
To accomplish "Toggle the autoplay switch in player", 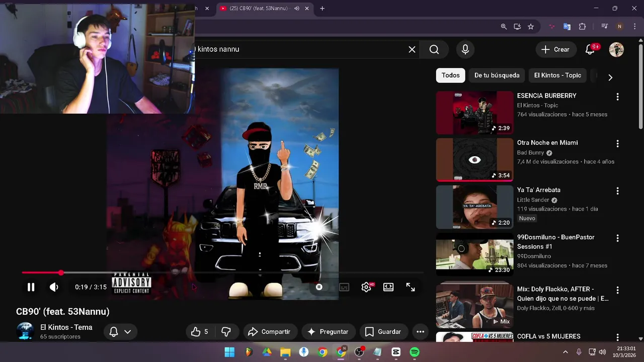I will (x=319, y=287).
